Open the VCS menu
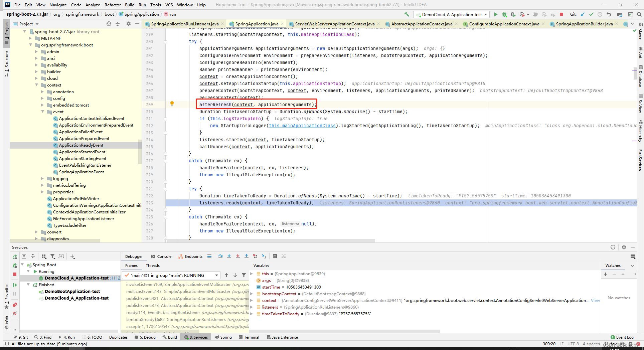The height and width of the screenshot is (350, 644). 169,5
